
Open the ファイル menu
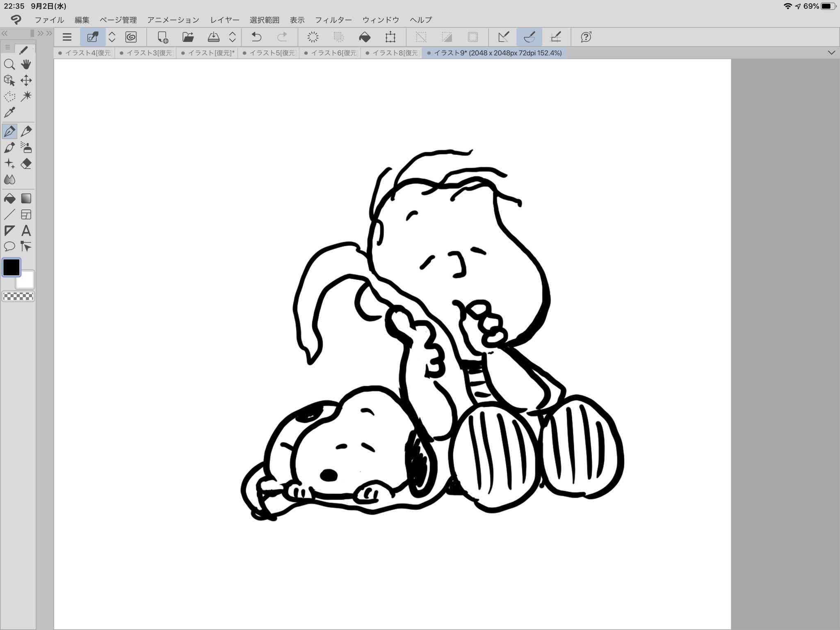(49, 20)
